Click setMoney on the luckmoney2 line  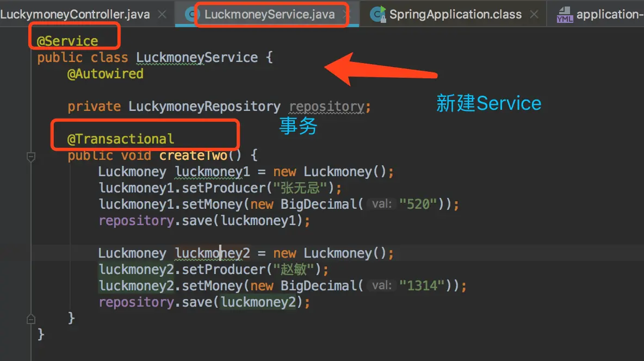tap(212, 285)
